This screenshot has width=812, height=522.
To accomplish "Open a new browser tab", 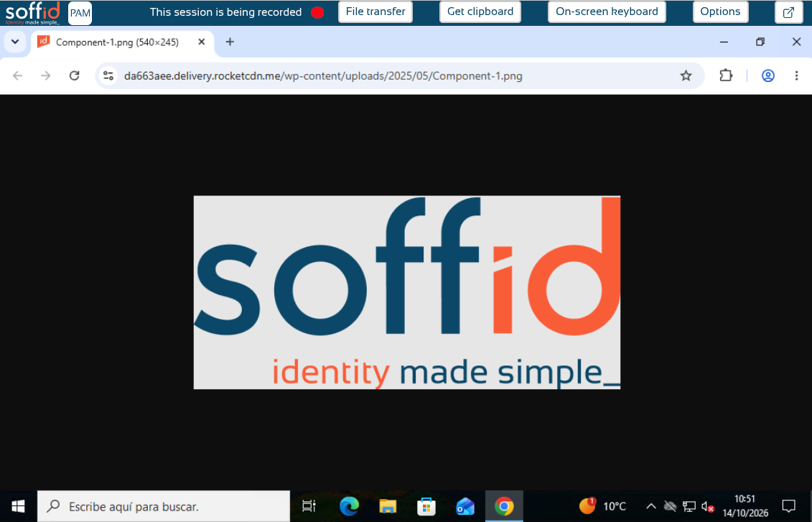I will (230, 42).
